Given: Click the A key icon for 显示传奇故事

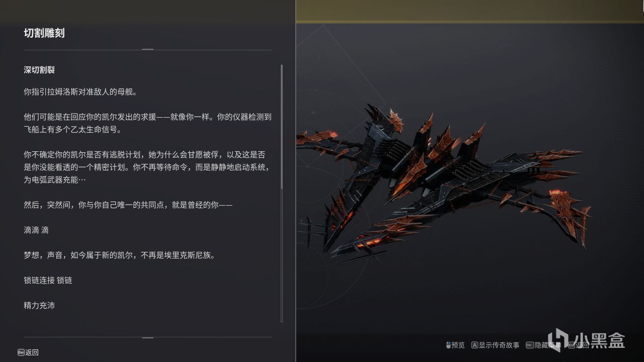Looking at the screenshot, I should click(x=474, y=345).
